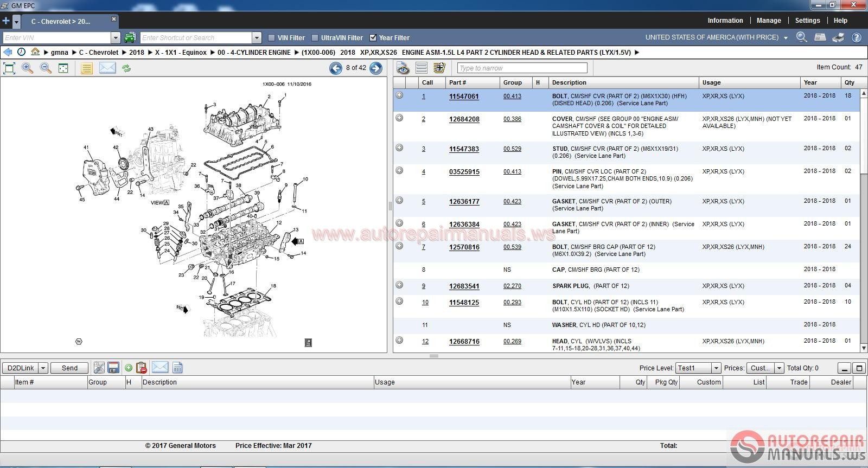Enable the UltraVIN Filter checkbox
The image size is (868, 468).
click(315, 38)
